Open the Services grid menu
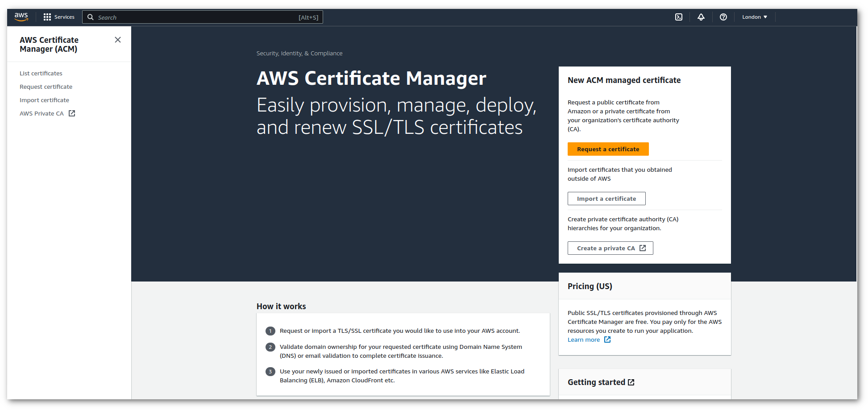 (x=47, y=17)
